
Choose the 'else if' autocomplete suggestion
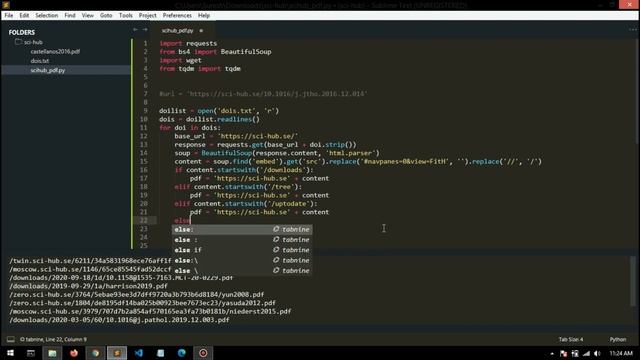[x=242, y=250]
